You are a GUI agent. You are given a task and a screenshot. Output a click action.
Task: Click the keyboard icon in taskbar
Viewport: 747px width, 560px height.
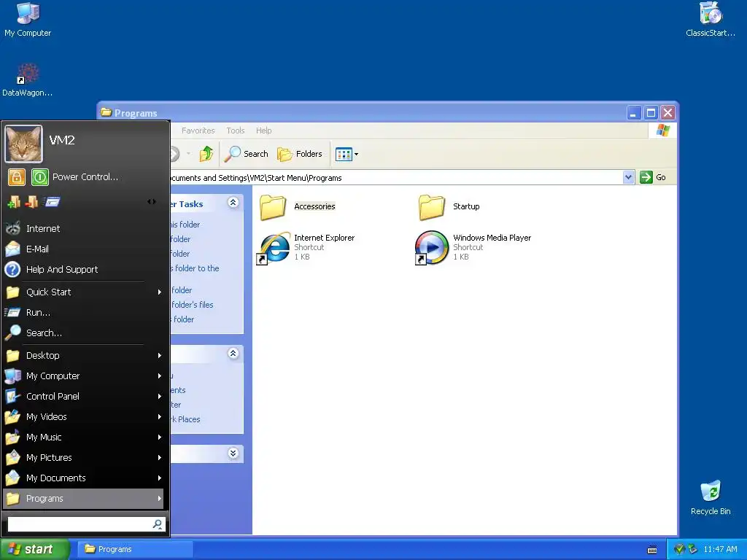(x=652, y=551)
